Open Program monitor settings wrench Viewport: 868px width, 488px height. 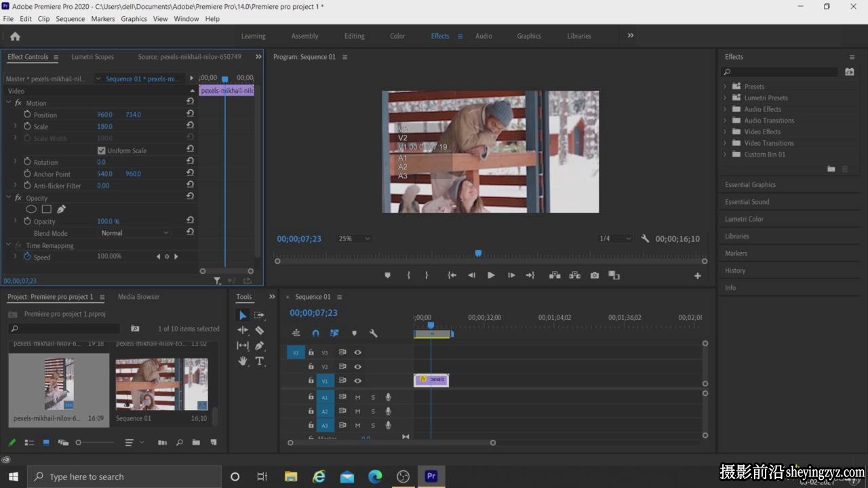point(645,239)
